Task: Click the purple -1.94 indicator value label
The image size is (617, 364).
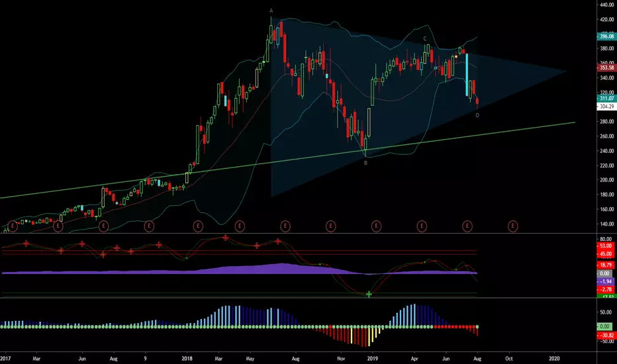Action: click(606, 281)
